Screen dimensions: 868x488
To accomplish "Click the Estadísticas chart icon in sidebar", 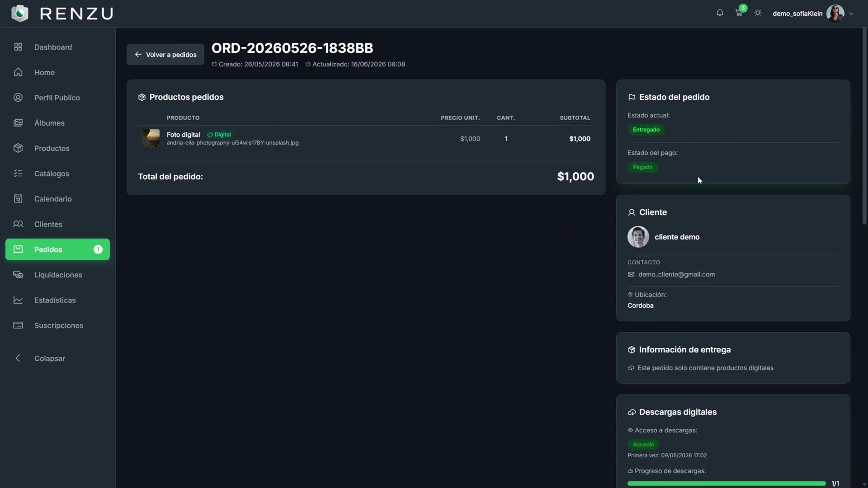I will 18,300.
